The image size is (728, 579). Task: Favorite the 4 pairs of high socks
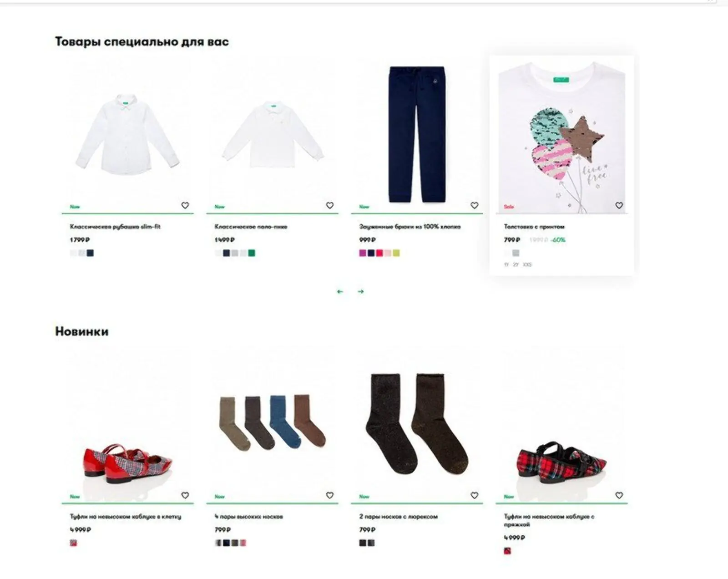coord(329,495)
